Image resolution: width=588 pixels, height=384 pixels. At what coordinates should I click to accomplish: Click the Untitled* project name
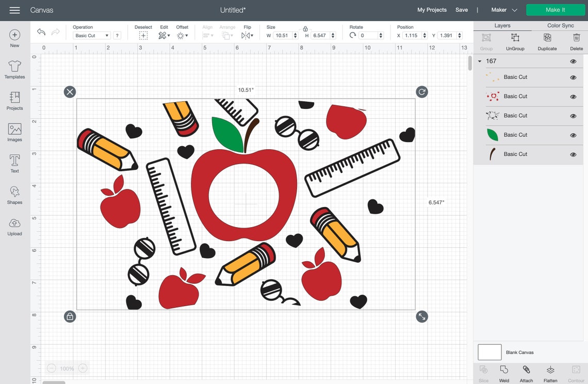pos(233,10)
